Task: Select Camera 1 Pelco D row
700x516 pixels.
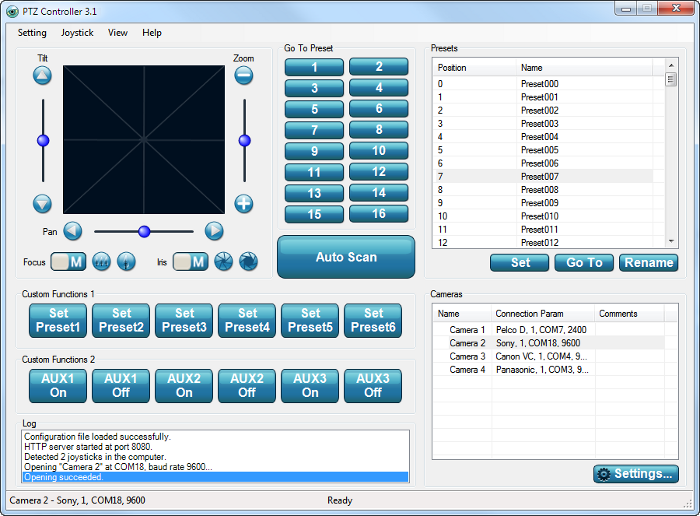Action: (x=549, y=330)
